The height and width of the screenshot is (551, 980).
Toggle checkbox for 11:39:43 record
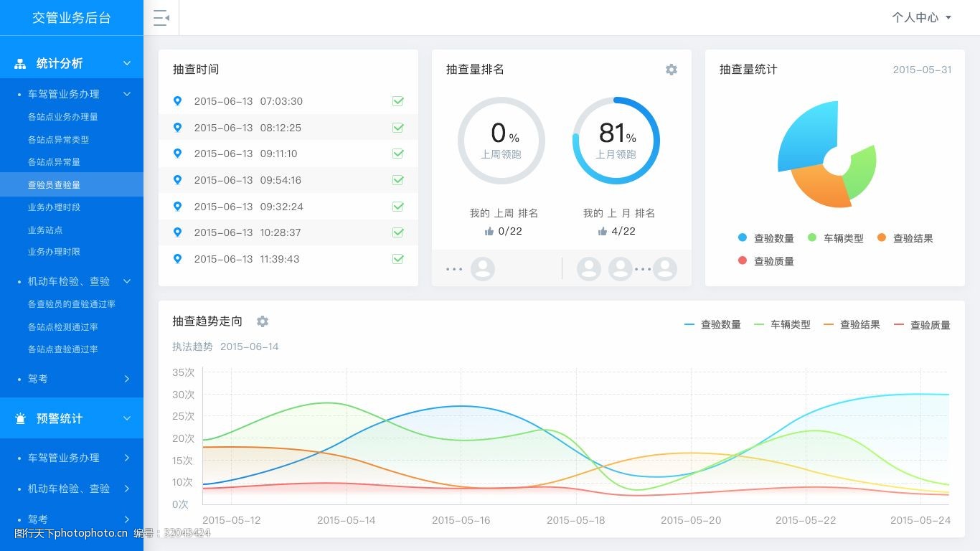click(x=398, y=259)
